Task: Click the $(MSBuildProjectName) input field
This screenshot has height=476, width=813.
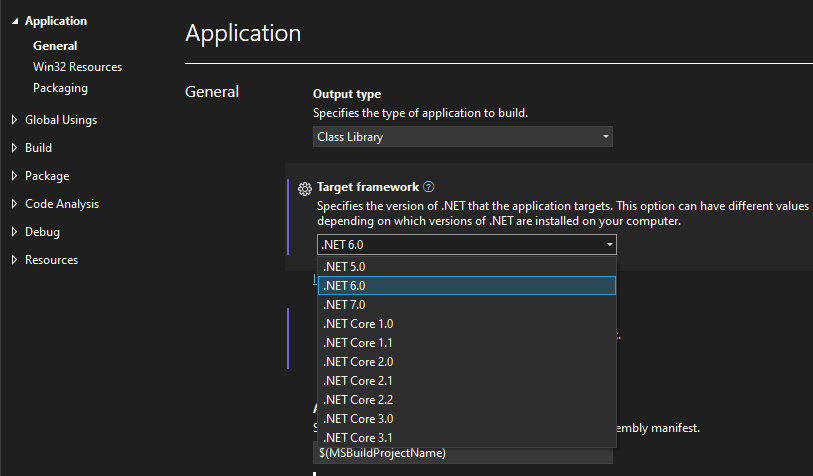Action: [x=462, y=454]
